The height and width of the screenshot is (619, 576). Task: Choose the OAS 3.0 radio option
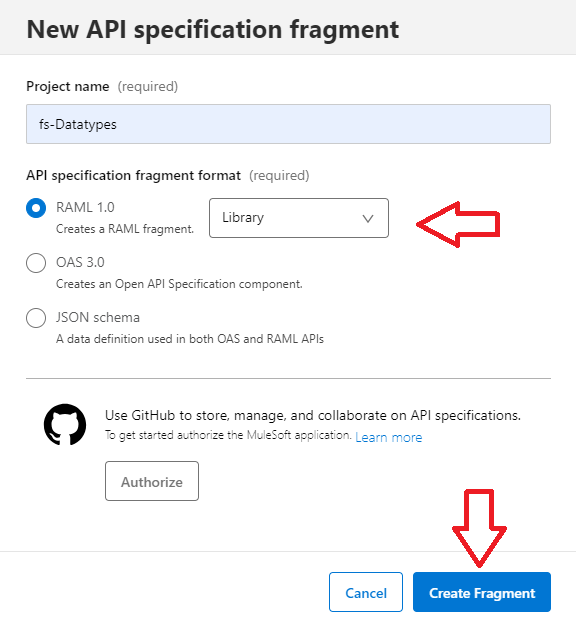click(x=36, y=263)
